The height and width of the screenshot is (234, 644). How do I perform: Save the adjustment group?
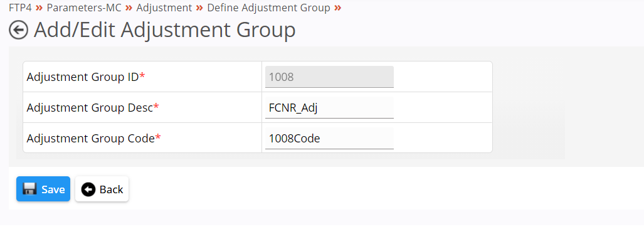pos(43,189)
